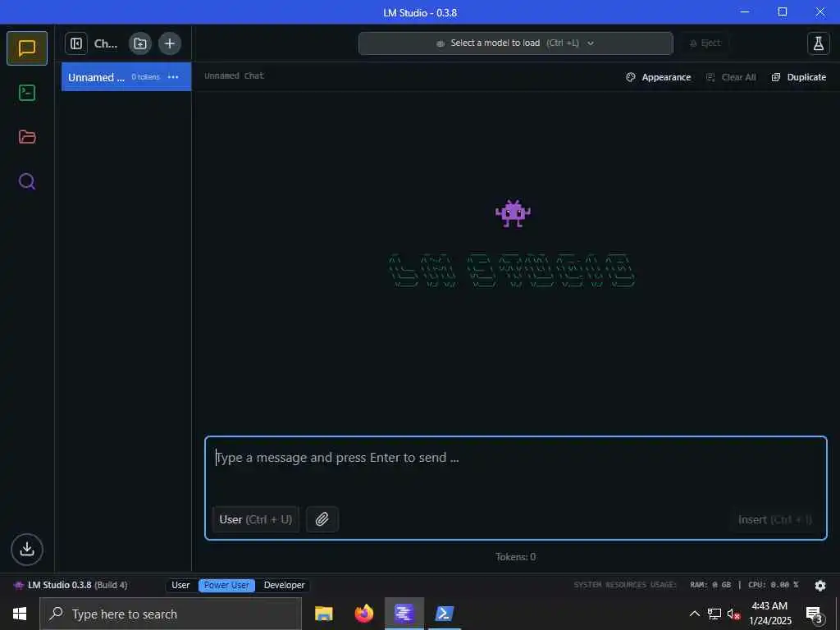
Task: Start a new chat with plus
Action: [170, 43]
